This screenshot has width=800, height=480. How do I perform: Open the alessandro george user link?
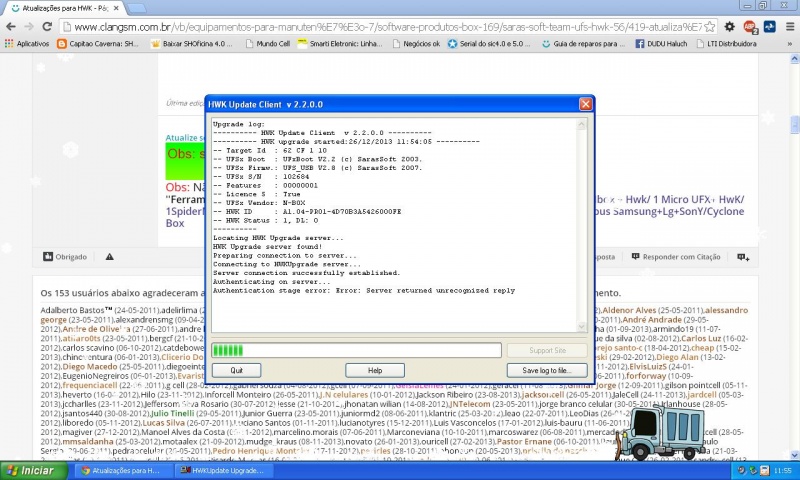coord(726,311)
